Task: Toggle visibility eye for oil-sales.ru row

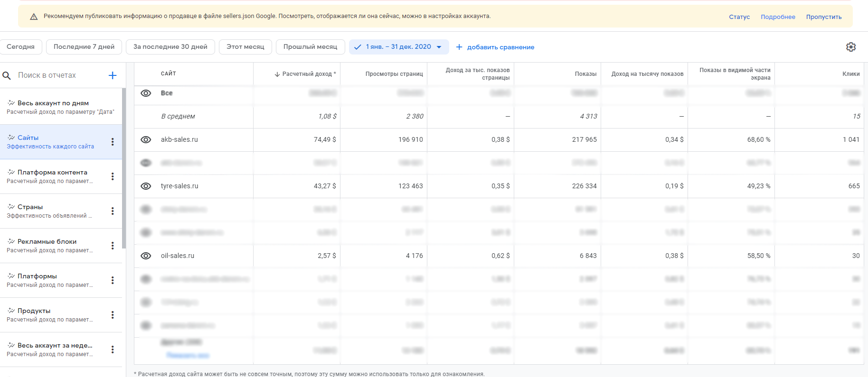Action: (x=146, y=256)
